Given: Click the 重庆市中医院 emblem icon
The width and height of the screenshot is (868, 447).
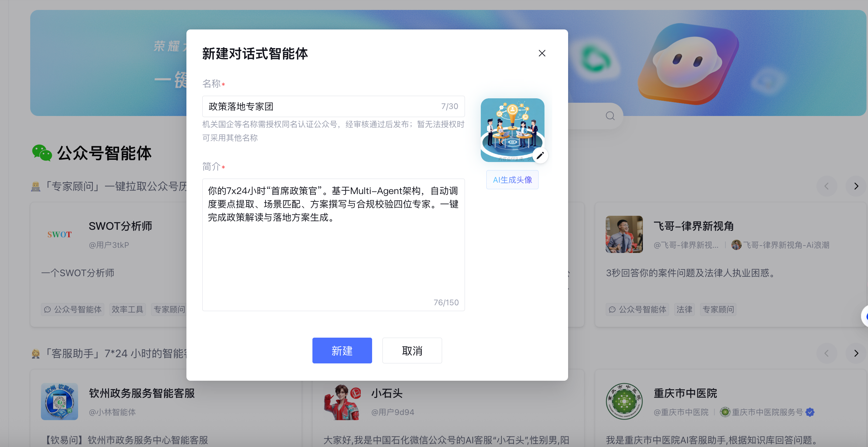Looking at the screenshot, I should (624, 401).
